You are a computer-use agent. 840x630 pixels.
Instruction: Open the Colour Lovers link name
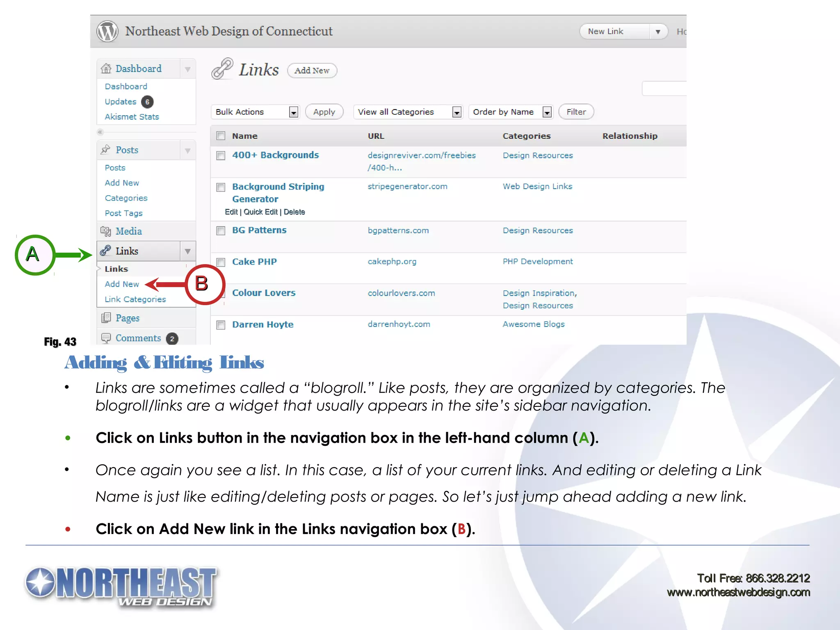264,293
